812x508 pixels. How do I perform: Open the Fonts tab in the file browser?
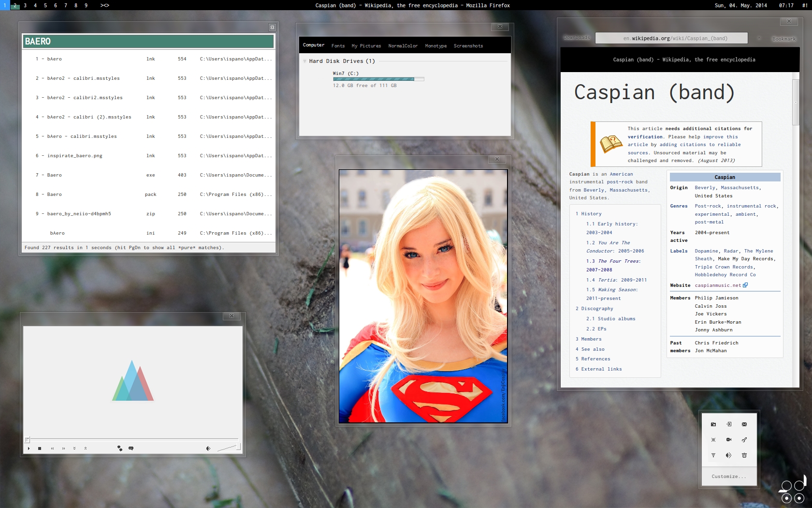click(338, 46)
